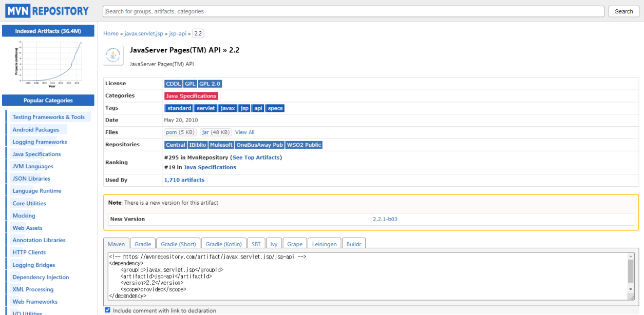Click the servlet tag
This screenshot has width=644, height=315.
click(206, 108)
